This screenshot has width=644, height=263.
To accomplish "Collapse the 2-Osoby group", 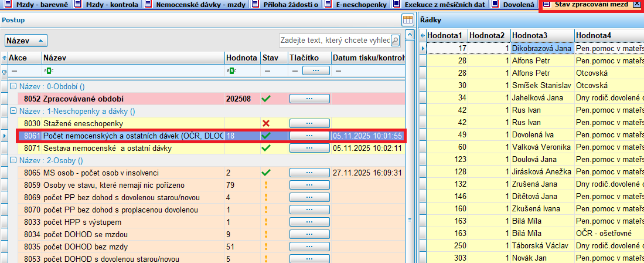I will [x=13, y=160].
